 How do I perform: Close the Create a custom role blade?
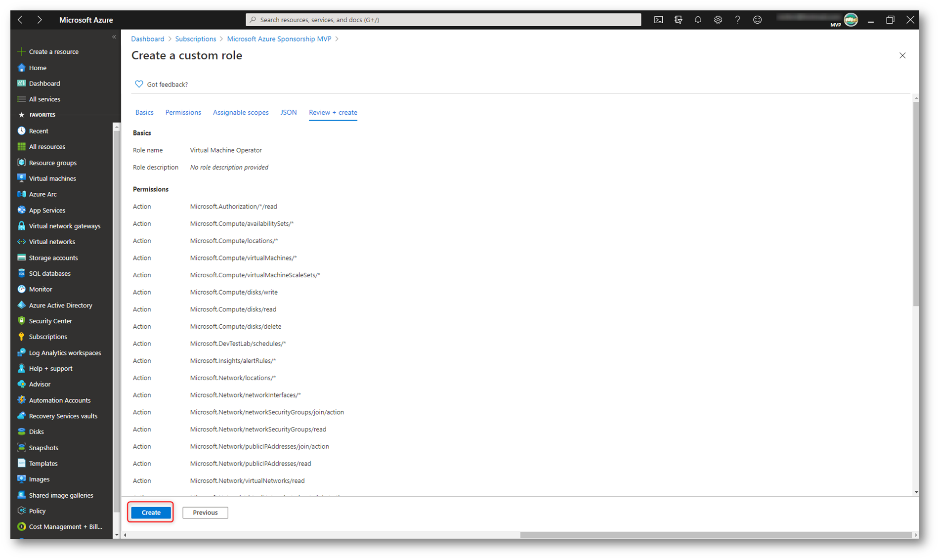902,55
